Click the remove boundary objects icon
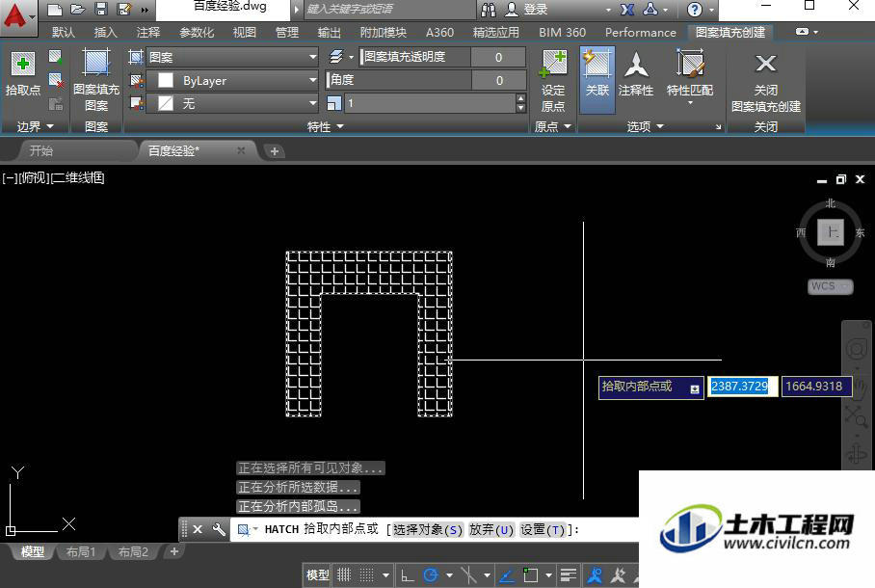This screenshot has height=588, width=875. click(55, 80)
